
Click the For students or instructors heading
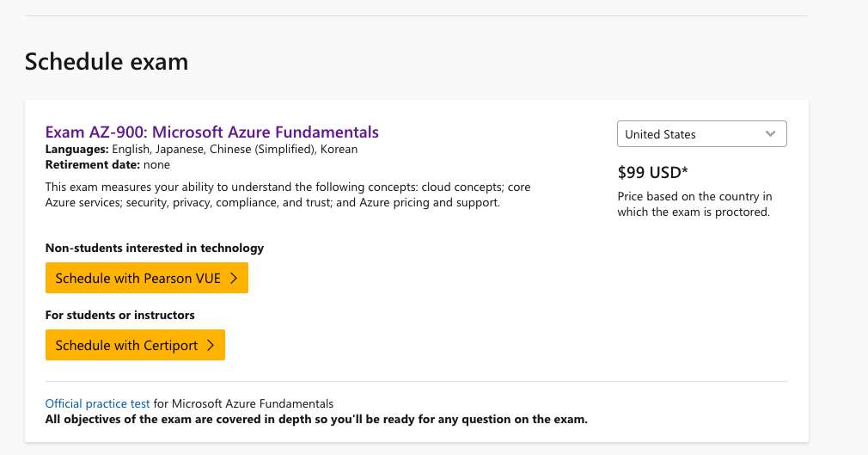119,315
